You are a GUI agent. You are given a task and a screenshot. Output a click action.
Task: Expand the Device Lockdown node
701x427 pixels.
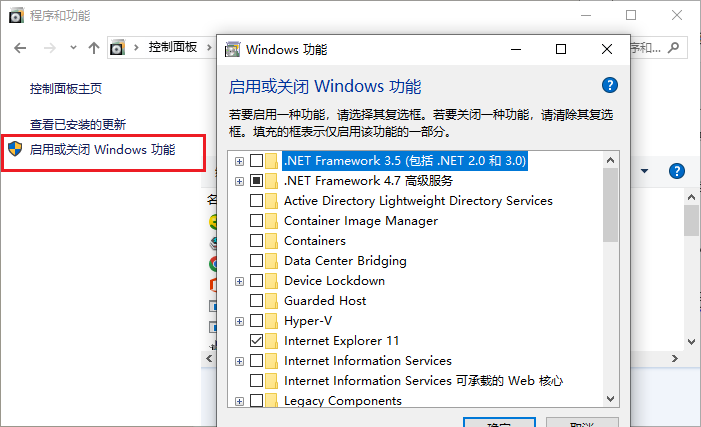coord(240,281)
